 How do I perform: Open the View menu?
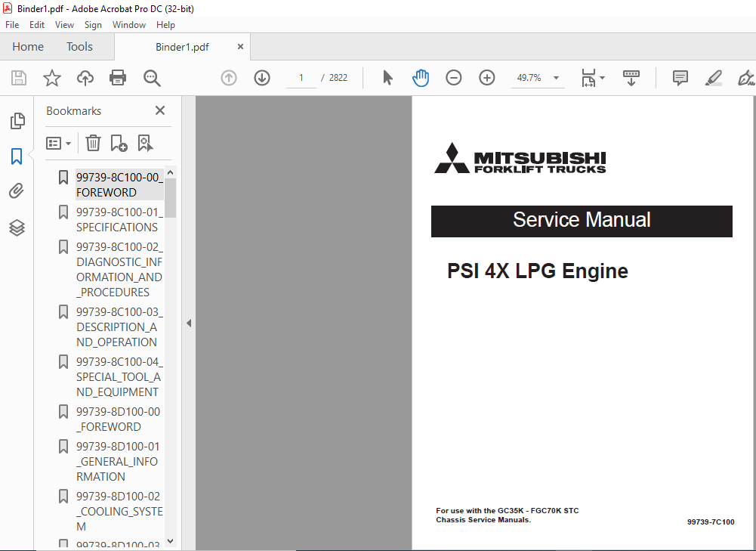[64, 25]
